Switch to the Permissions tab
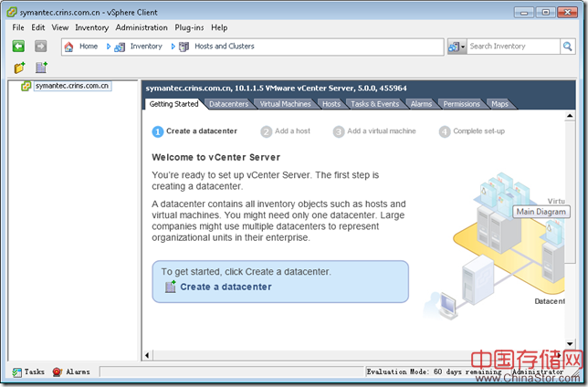The height and width of the screenshot is (387, 588). click(462, 104)
